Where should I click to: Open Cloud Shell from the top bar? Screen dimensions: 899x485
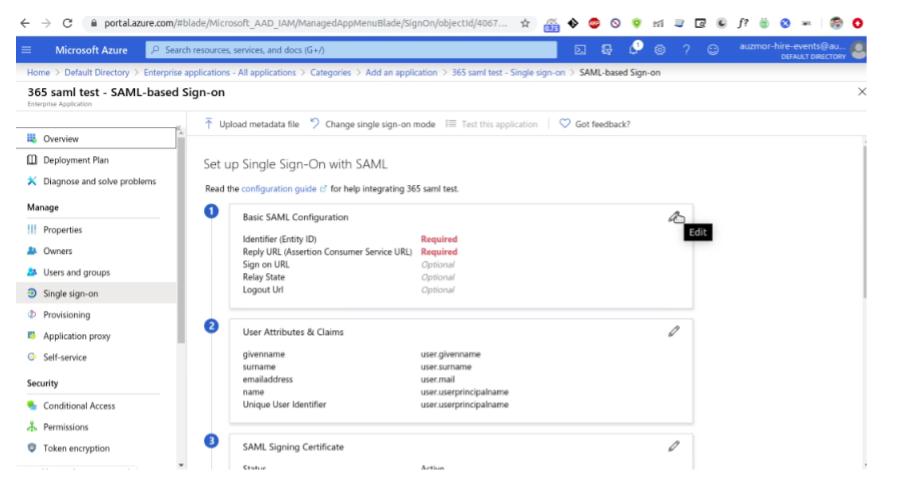tap(580, 50)
